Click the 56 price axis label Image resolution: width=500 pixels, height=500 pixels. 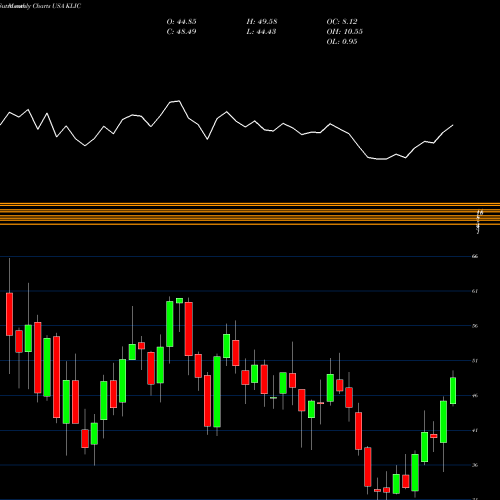pyautogui.click(x=475, y=326)
